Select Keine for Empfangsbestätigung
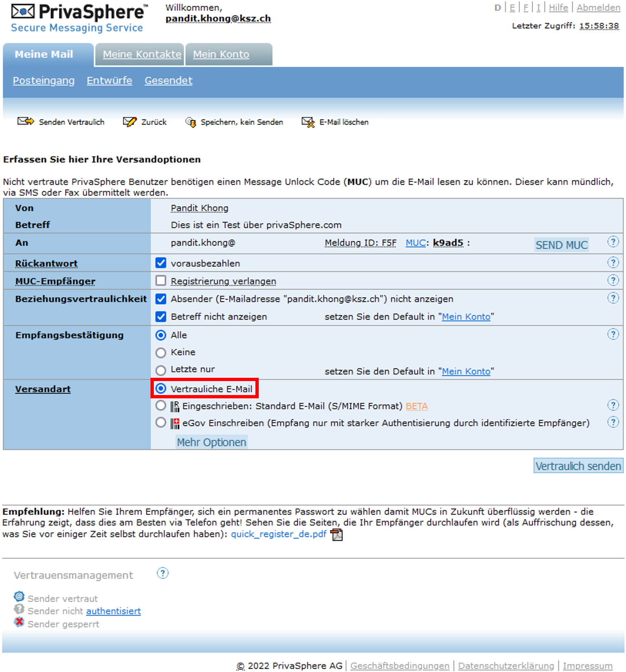 click(161, 353)
